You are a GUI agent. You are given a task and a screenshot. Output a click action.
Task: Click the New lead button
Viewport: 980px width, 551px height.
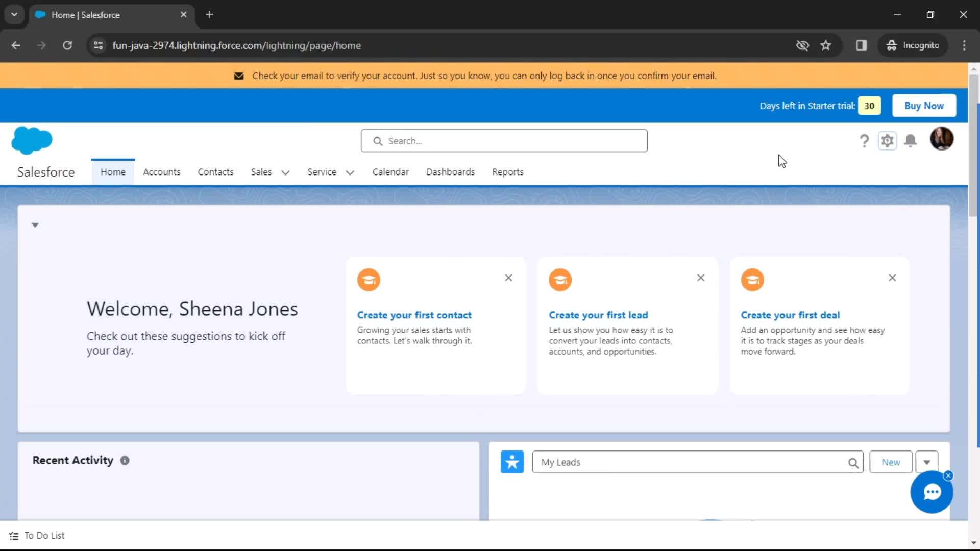[x=891, y=462]
